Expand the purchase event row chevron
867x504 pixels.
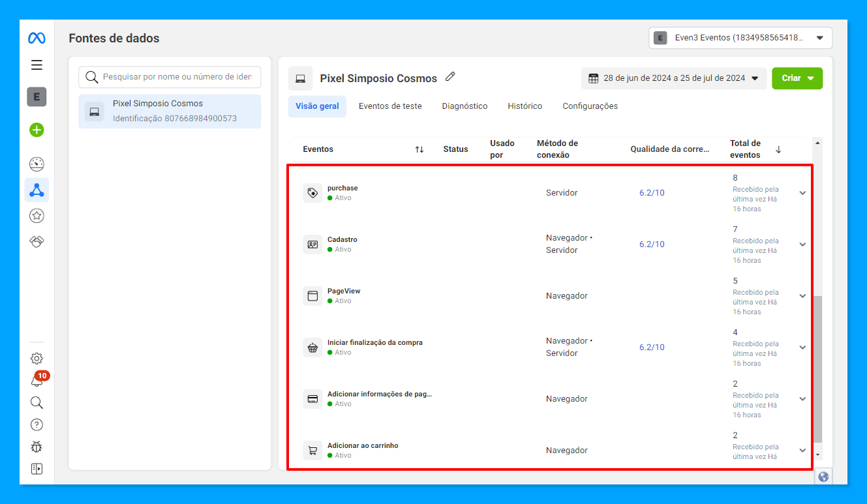click(802, 193)
